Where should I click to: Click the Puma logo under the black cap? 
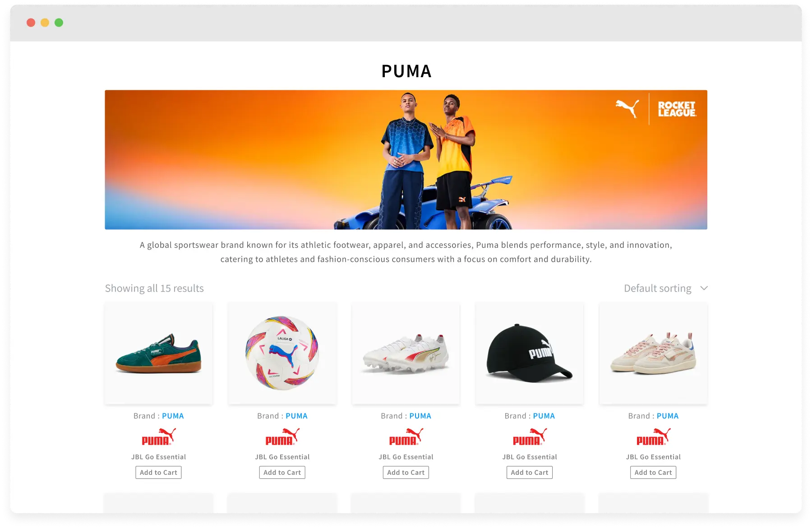[x=530, y=436]
